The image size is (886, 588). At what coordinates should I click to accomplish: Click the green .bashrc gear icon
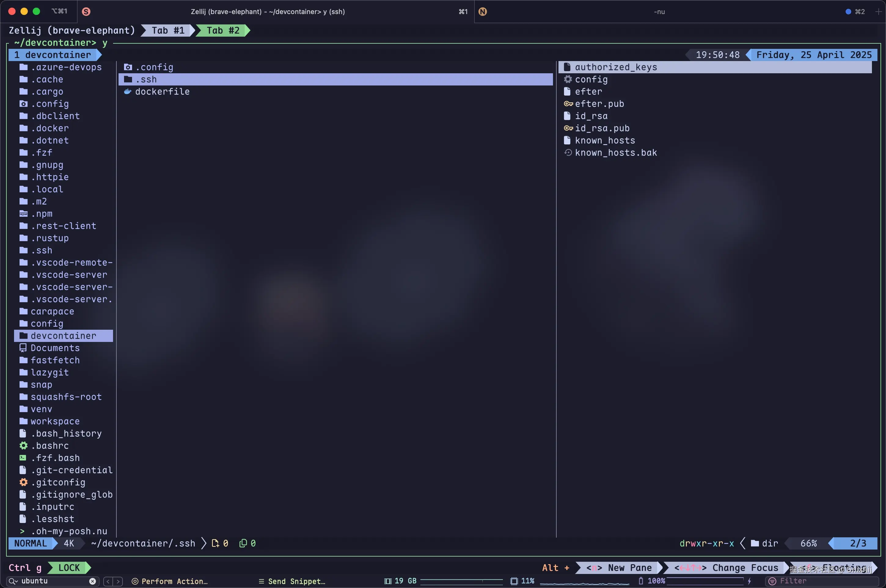(x=23, y=445)
